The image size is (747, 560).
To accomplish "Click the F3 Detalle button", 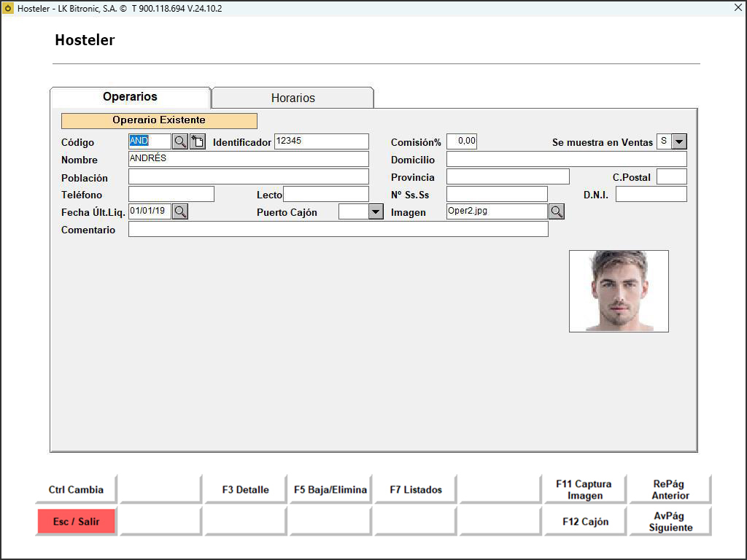I will point(245,489).
